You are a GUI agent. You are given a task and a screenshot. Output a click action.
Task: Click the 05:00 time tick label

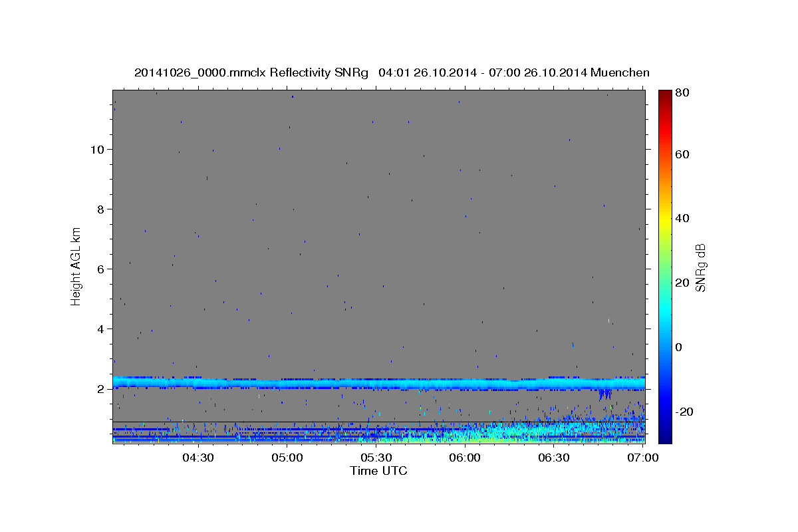point(287,458)
